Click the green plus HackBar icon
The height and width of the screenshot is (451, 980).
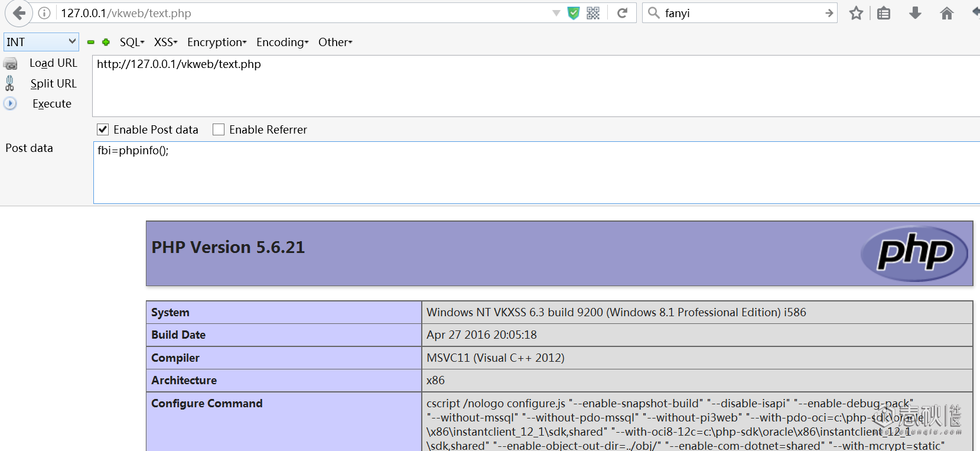(106, 42)
